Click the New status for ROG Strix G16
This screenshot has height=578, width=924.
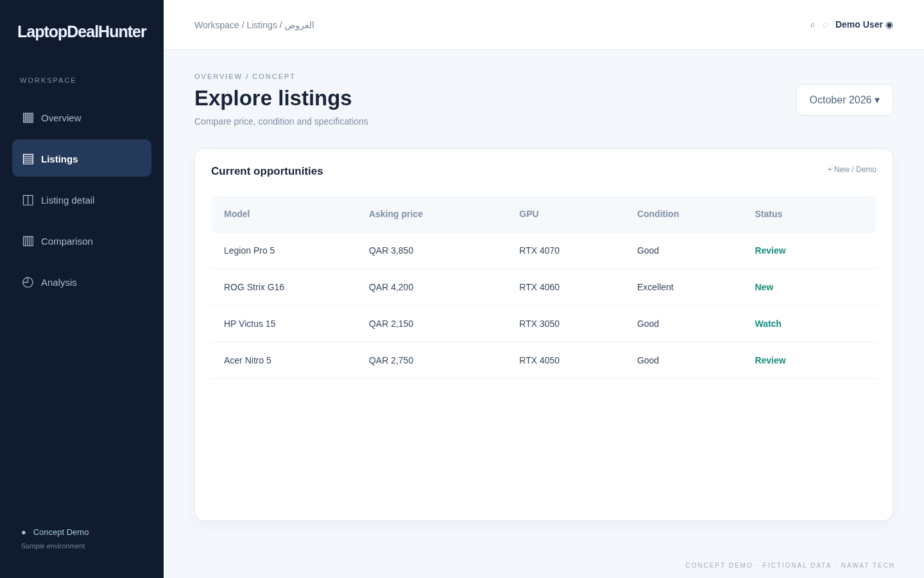pos(764,287)
